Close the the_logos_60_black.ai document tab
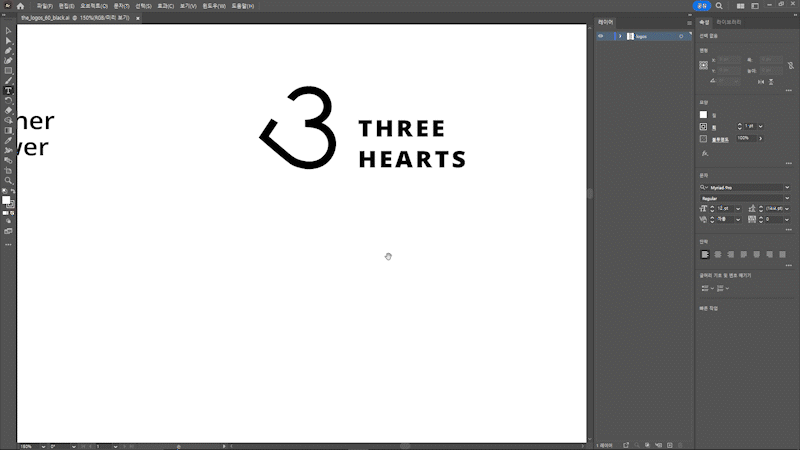 point(138,18)
